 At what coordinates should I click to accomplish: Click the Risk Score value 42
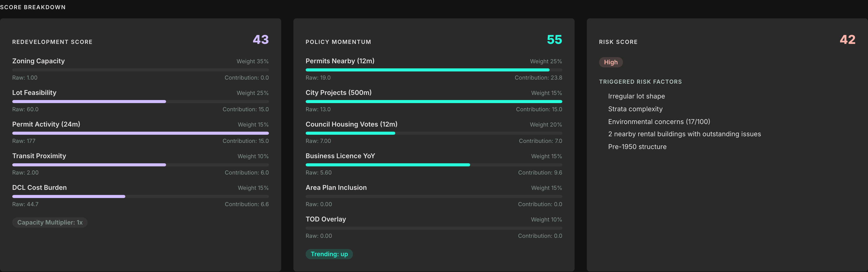click(x=847, y=40)
